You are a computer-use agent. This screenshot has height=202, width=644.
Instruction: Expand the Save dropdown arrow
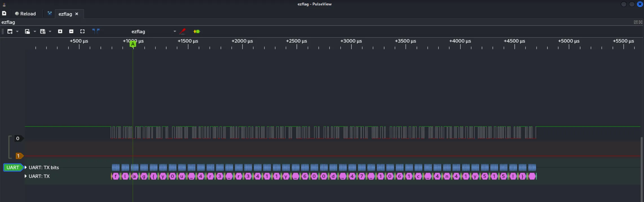pyautogui.click(x=50, y=32)
